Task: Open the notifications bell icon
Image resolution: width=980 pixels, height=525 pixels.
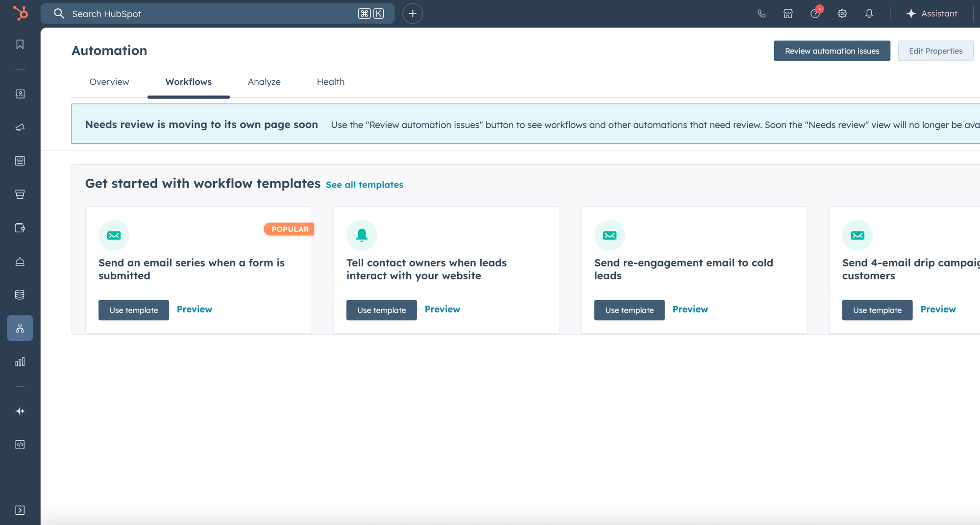Action: pyautogui.click(x=869, y=14)
